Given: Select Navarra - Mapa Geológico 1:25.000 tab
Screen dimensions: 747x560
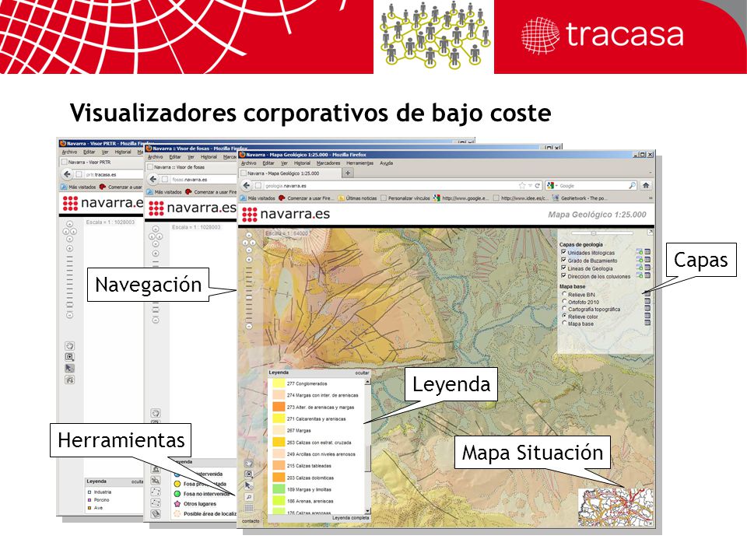Looking at the screenshot, I should click(289, 173).
